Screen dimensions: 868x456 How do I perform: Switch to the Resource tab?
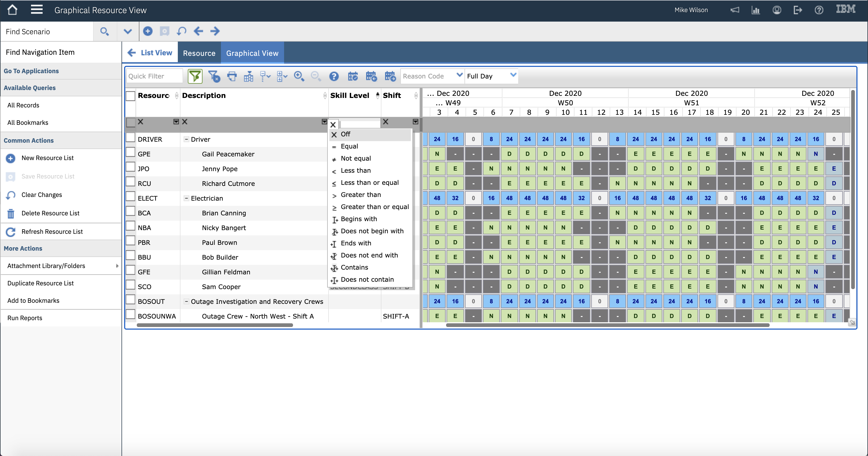pyautogui.click(x=199, y=53)
